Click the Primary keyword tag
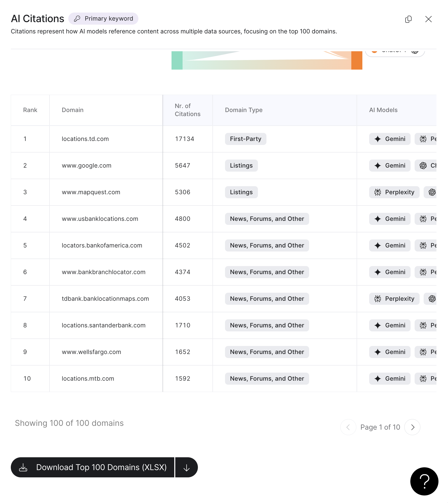The height and width of the screenshot is (503, 448). pyautogui.click(x=103, y=19)
